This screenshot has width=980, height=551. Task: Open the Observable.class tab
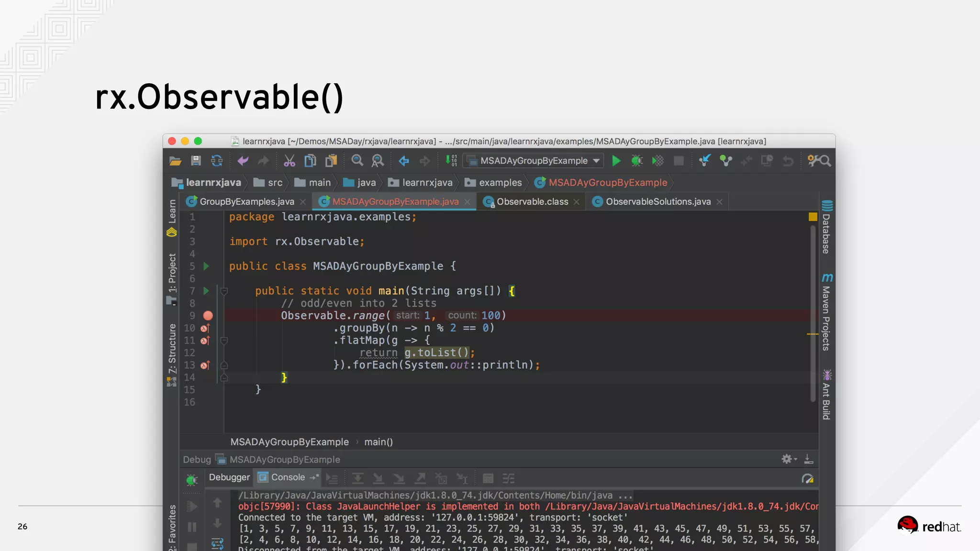click(532, 202)
